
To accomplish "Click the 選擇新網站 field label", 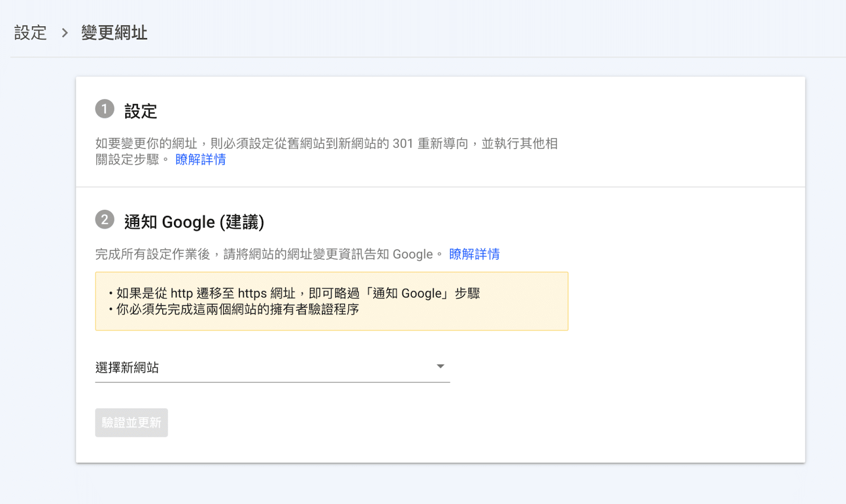I will pos(127,368).
